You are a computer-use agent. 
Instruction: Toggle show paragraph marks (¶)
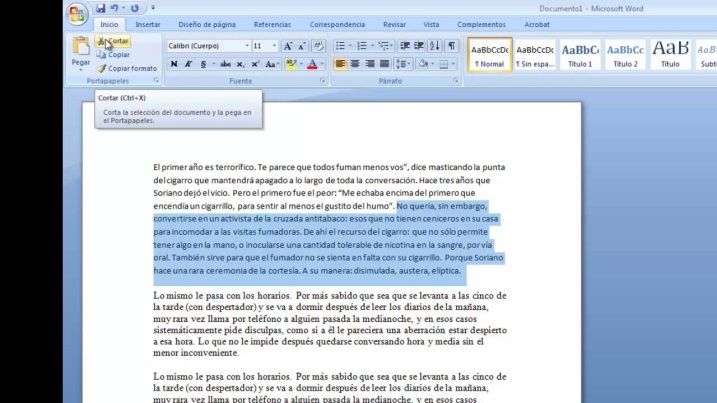(452, 46)
